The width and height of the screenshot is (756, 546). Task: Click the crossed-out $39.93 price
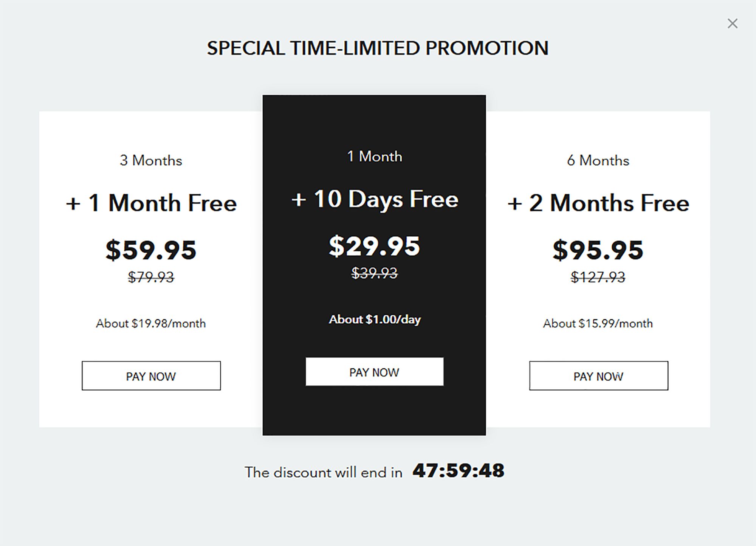[375, 273]
